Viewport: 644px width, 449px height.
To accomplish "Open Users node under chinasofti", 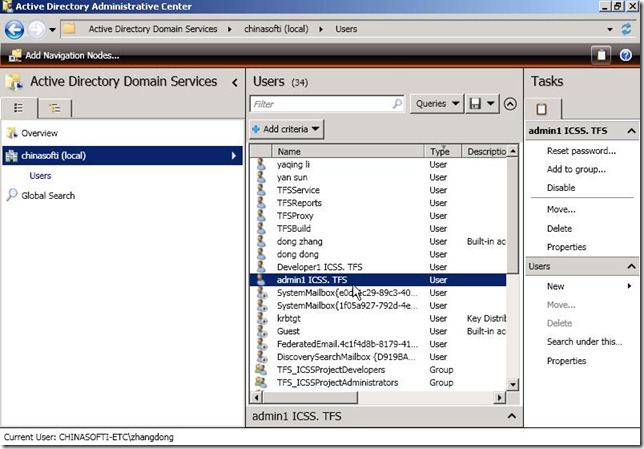I will pos(40,176).
